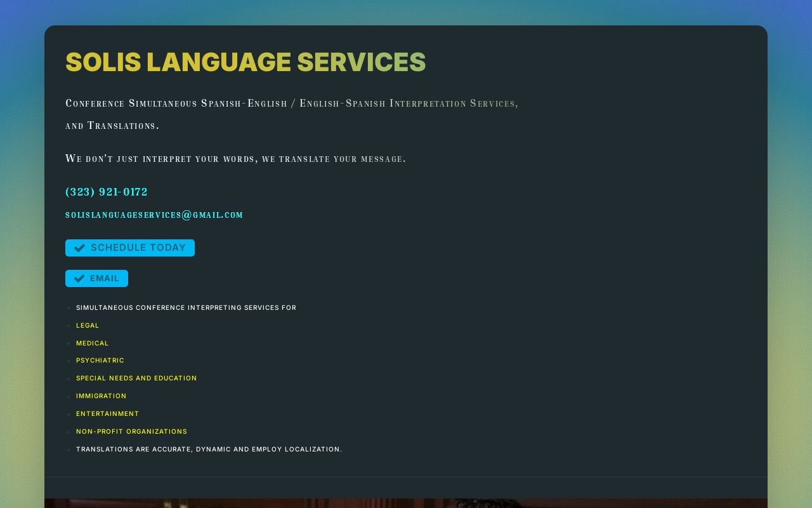This screenshot has width=812, height=508.
Task: Click the Conference Simultaneous Spanish-English subtitle line
Action: (x=292, y=104)
